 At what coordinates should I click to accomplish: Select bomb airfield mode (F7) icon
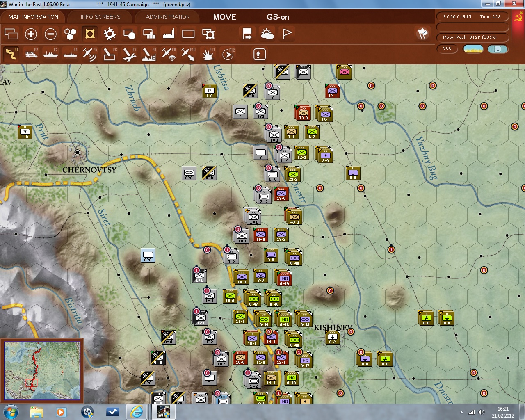[x=129, y=54]
